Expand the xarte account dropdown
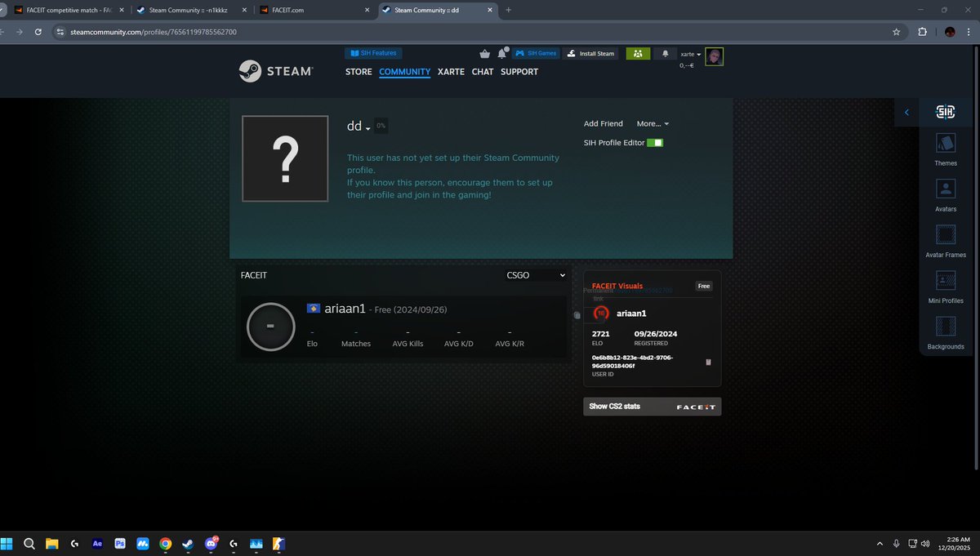The height and width of the screenshot is (556, 980). click(691, 54)
